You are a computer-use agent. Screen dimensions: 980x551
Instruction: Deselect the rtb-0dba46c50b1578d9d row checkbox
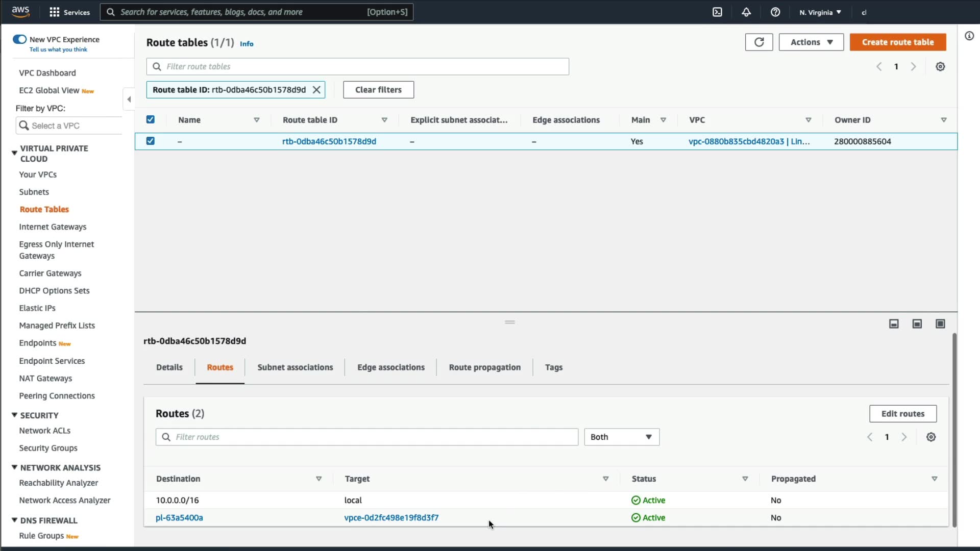[151, 141]
